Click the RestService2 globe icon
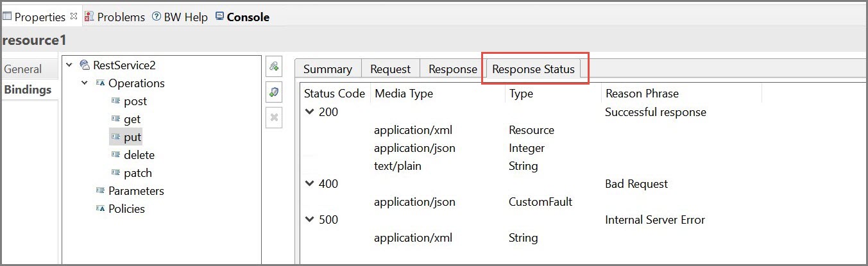 coord(84,65)
